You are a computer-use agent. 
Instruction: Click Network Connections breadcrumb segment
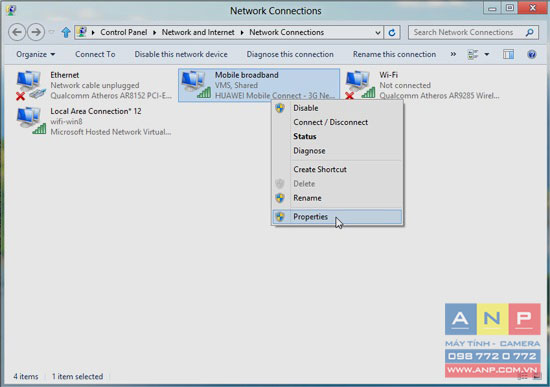tap(287, 32)
